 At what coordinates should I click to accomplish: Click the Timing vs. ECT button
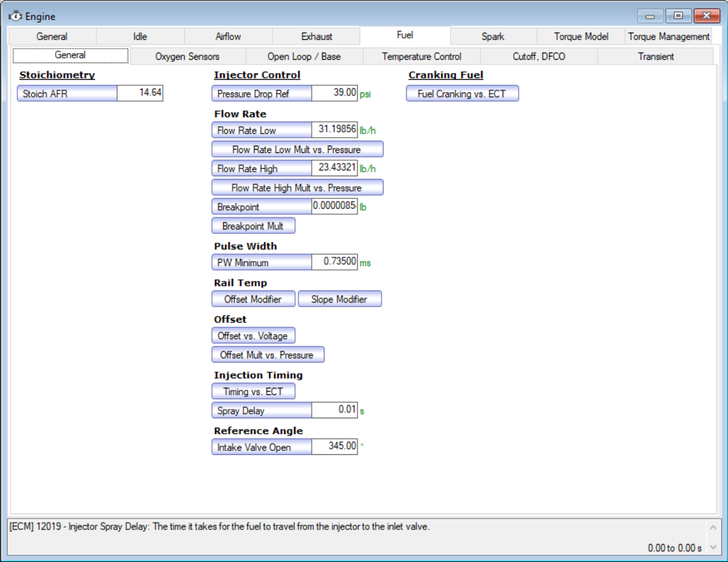pos(253,392)
